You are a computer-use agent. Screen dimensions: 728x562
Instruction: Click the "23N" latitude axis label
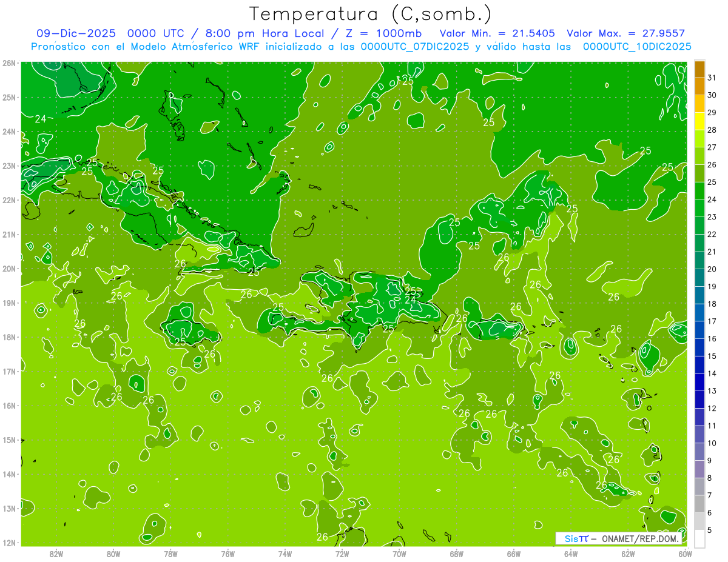point(9,166)
